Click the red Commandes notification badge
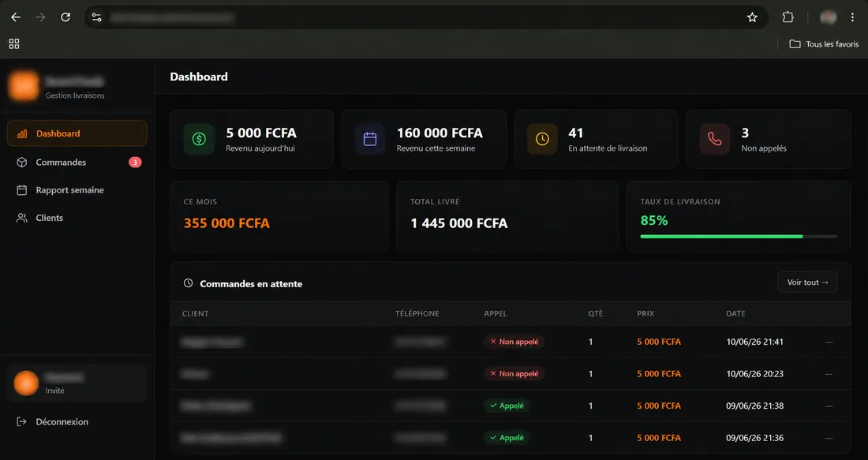The image size is (868, 460). pos(135,163)
